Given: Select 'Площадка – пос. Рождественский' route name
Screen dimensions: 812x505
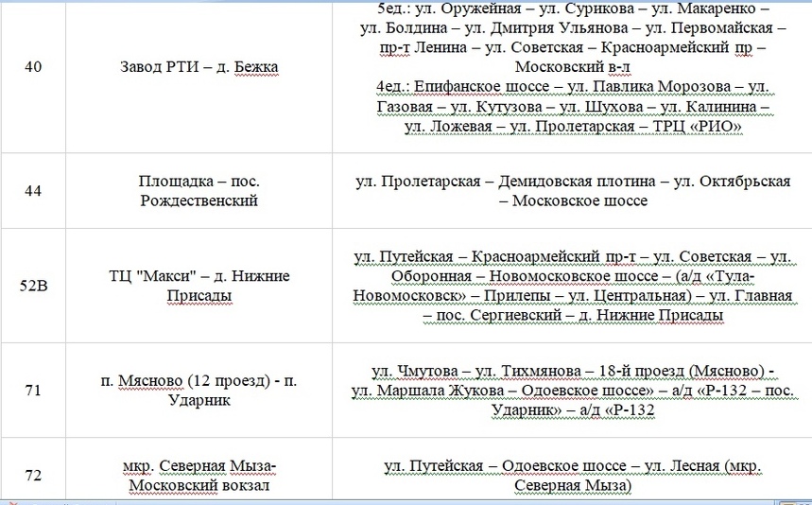Looking at the screenshot, I should point(199,191).
